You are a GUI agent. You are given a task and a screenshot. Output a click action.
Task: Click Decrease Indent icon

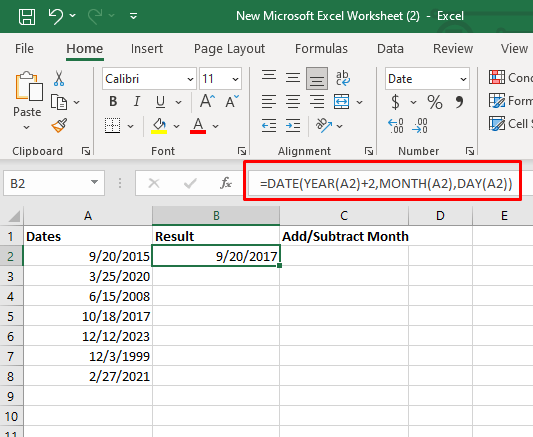[269, 126]
